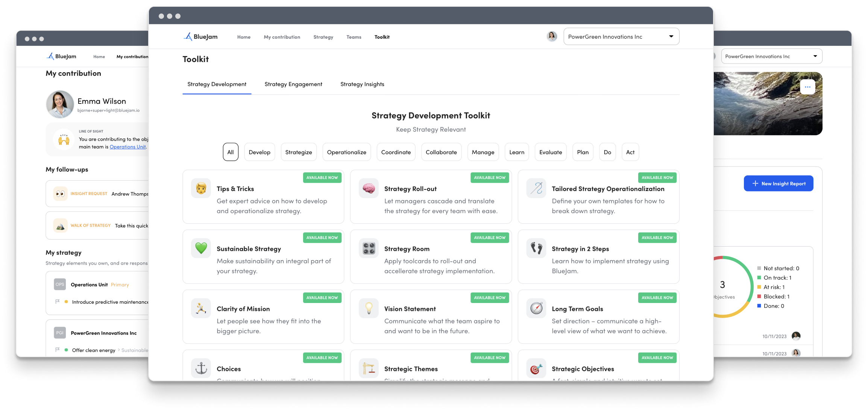Click the Strategy Room control-knobs icon
868x409 pixels.
coord(369,248)
